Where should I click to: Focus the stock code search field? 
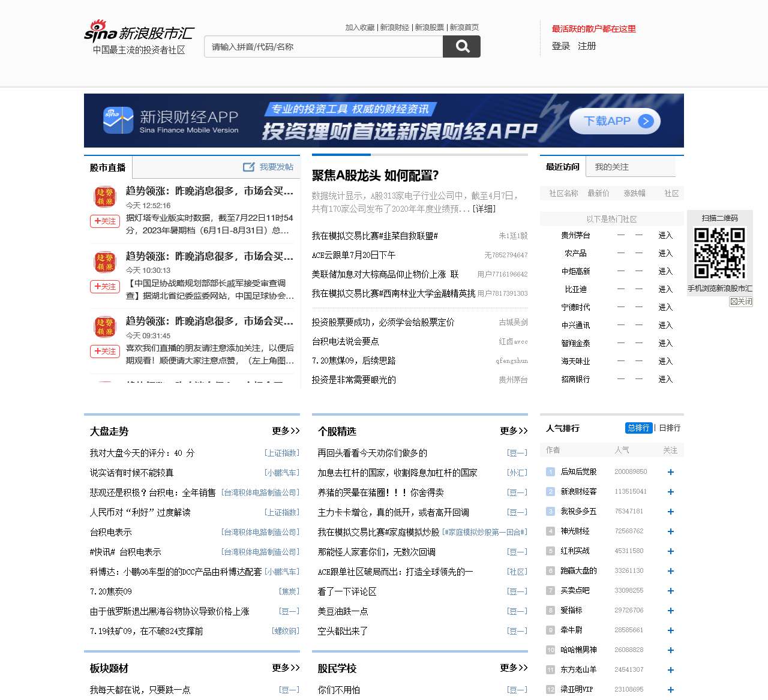tap(323, 46)
